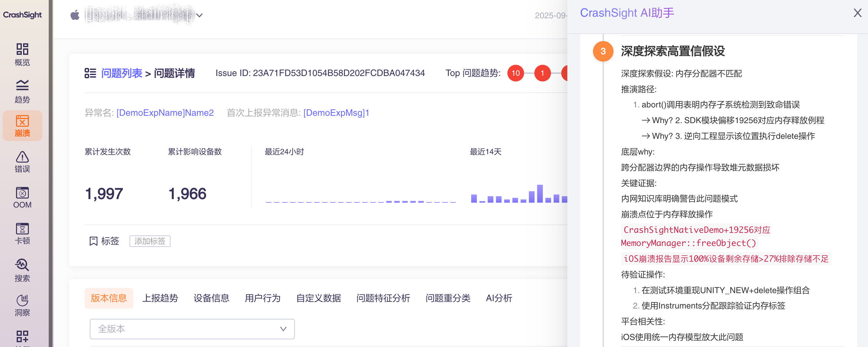Click the 深度探索假设: 内存分配器不匹配 line

pyautogui.click(x=681, y=73)
